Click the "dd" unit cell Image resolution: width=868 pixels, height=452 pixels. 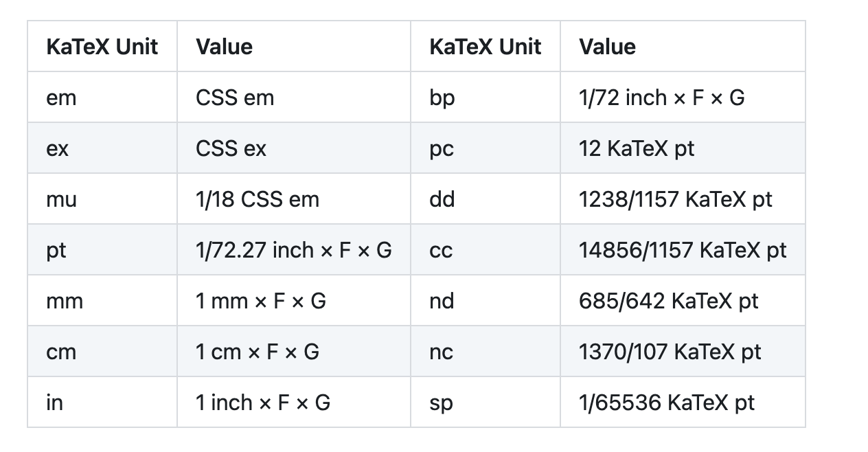(x=442, y=199)
